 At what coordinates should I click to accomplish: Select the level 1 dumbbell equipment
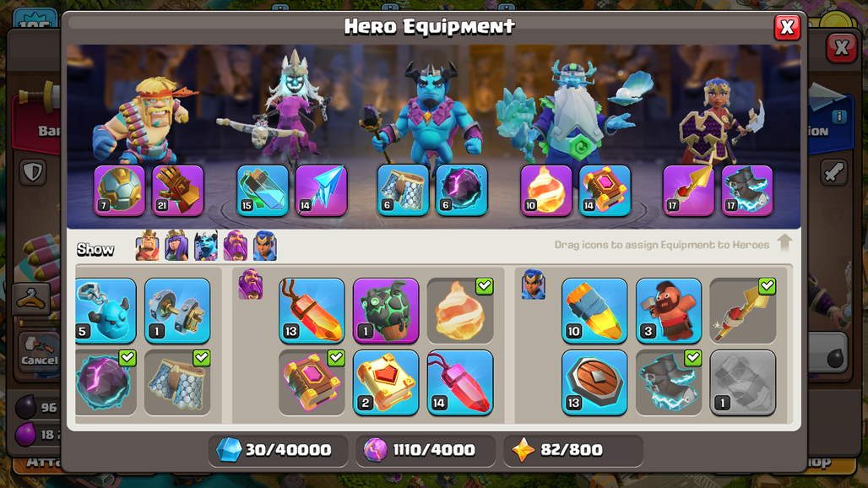(x=177, y=311)
